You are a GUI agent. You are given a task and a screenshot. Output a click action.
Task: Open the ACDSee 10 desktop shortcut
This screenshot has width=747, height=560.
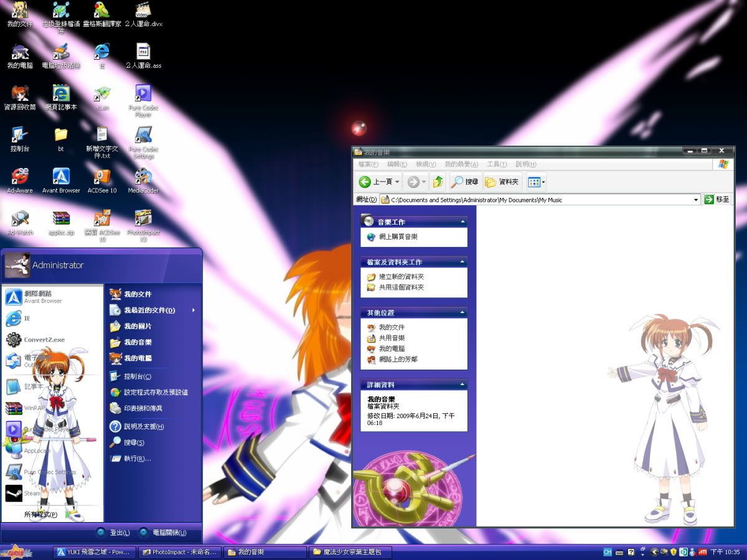click(x=102, y=180)
